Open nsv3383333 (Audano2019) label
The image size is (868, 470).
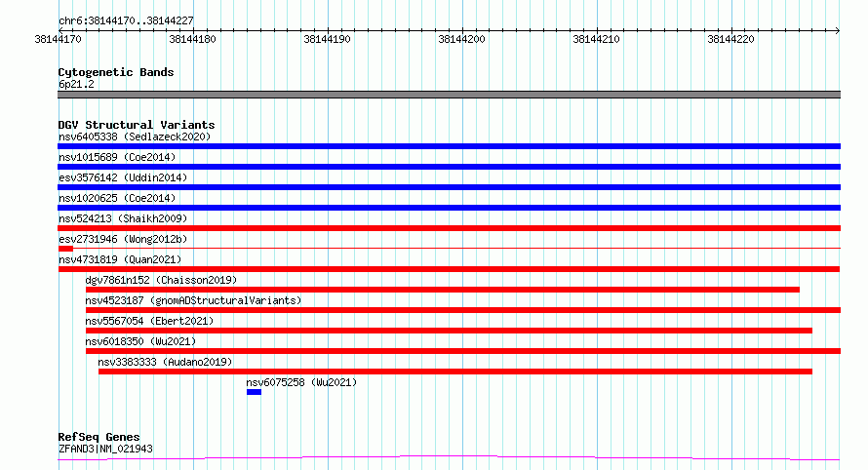(x=165, y=362)
